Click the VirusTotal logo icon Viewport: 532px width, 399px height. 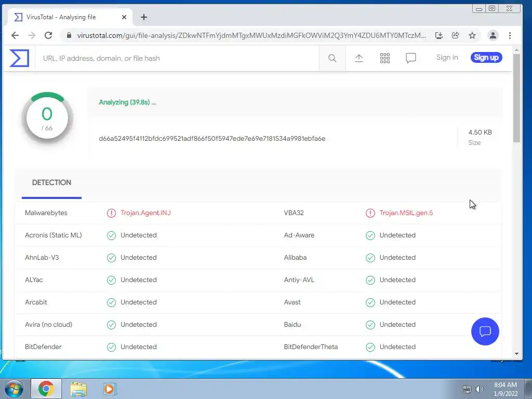click(x=19, y=58)
